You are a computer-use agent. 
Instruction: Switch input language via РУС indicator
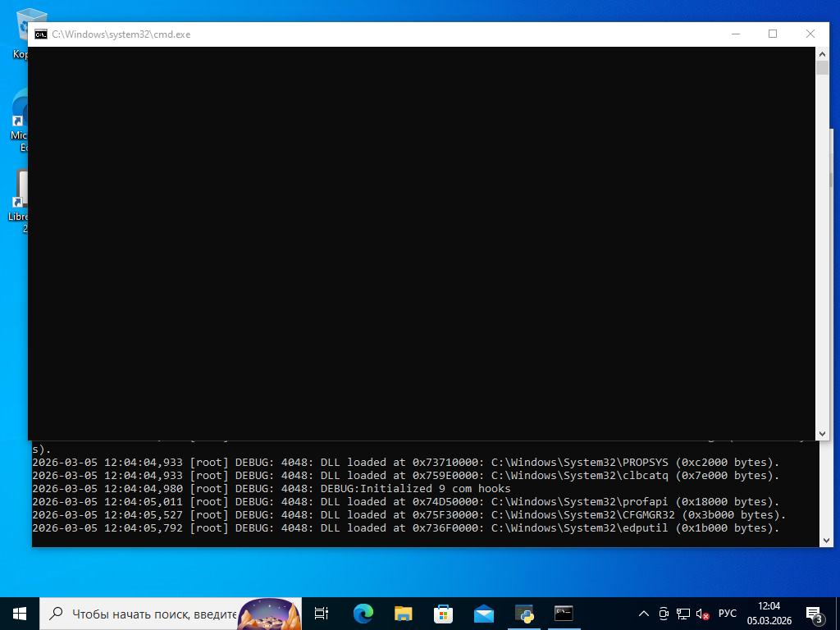[x=727, y=613]
